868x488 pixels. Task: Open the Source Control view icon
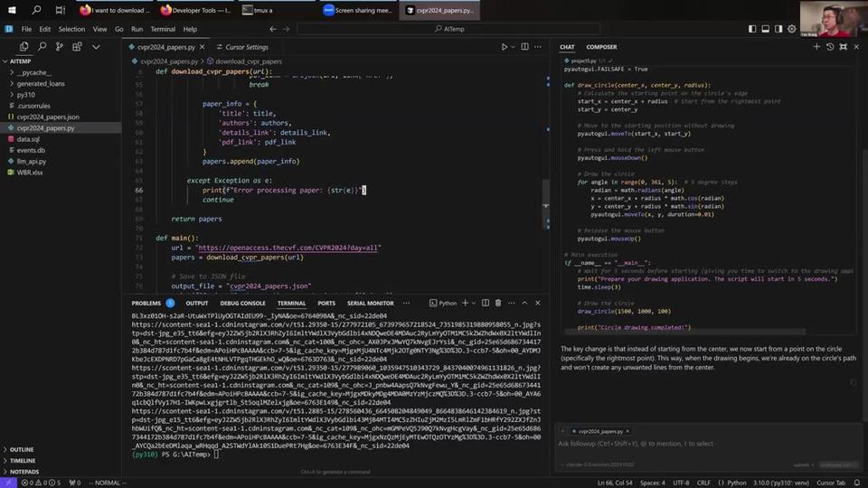click(x=60, y=47)
